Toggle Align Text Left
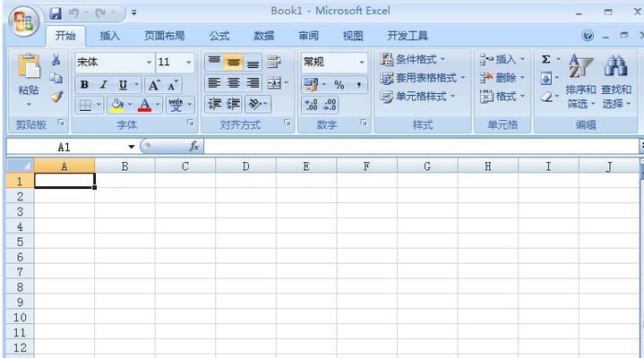The height and width of the screenshot is (358, 644). [x=214, y=83]
